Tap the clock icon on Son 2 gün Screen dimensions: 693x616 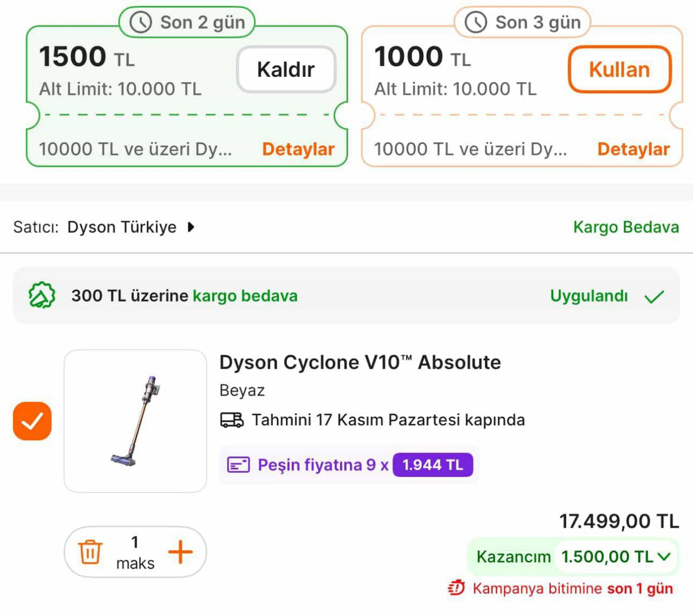coord(141,23)
